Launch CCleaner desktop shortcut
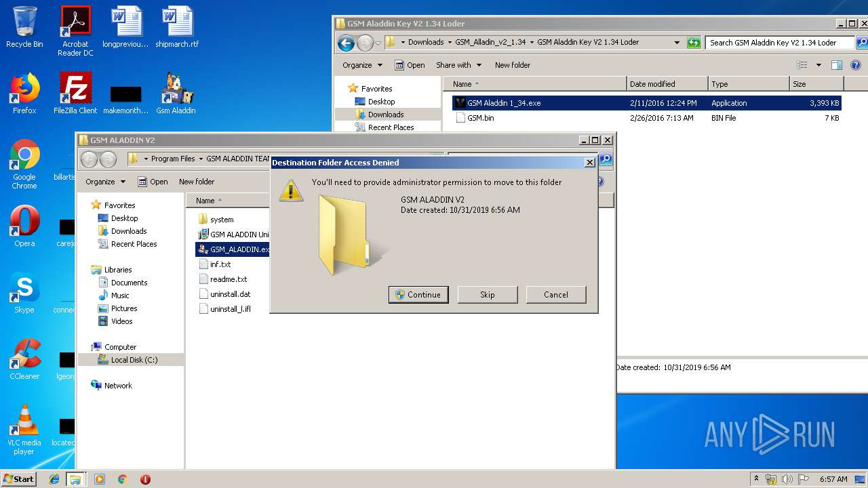868x488 pixels. click(24, 359)
